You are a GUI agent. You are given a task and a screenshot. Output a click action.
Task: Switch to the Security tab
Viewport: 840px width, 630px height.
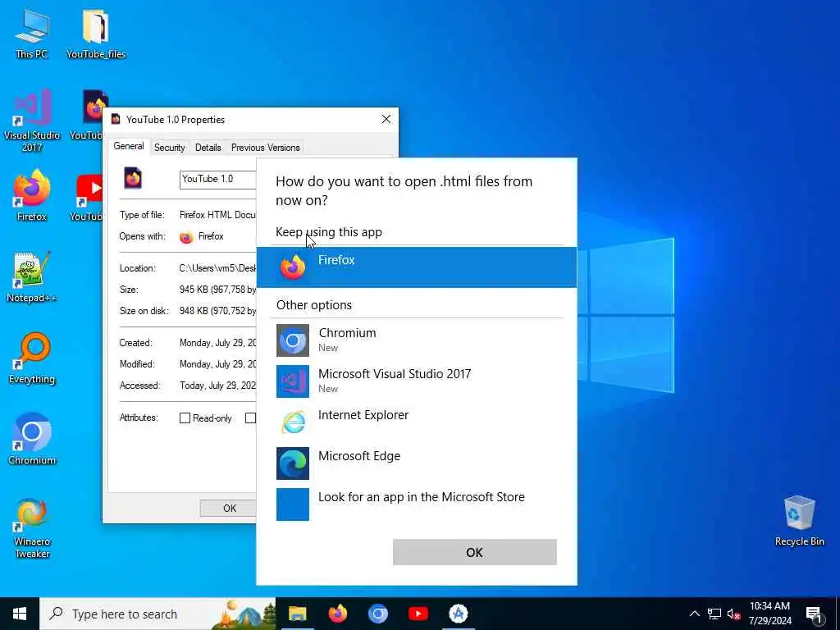click(169, 148)
